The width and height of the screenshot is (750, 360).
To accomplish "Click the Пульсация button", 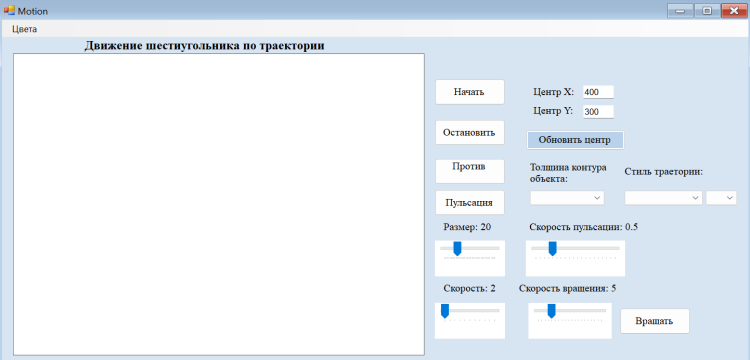I will [470, 202].
